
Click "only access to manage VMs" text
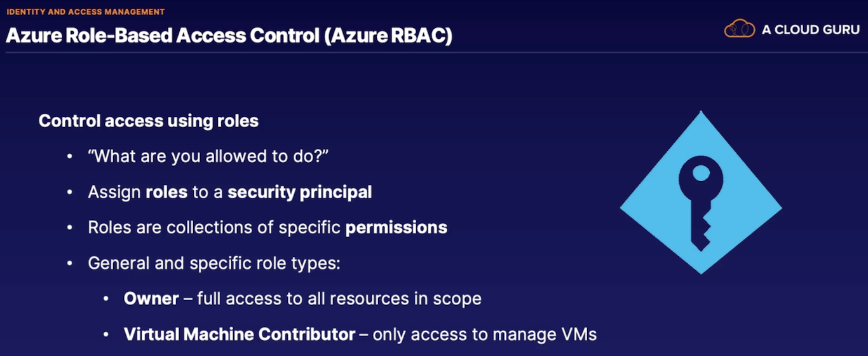485,334
